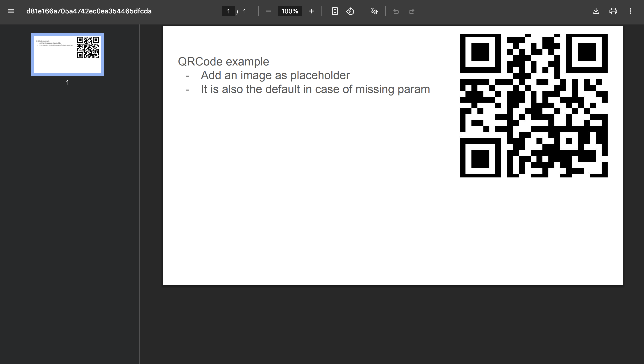Open the more actions three-dot menu
Screen dimensions: 644x364
coord(631,11)
